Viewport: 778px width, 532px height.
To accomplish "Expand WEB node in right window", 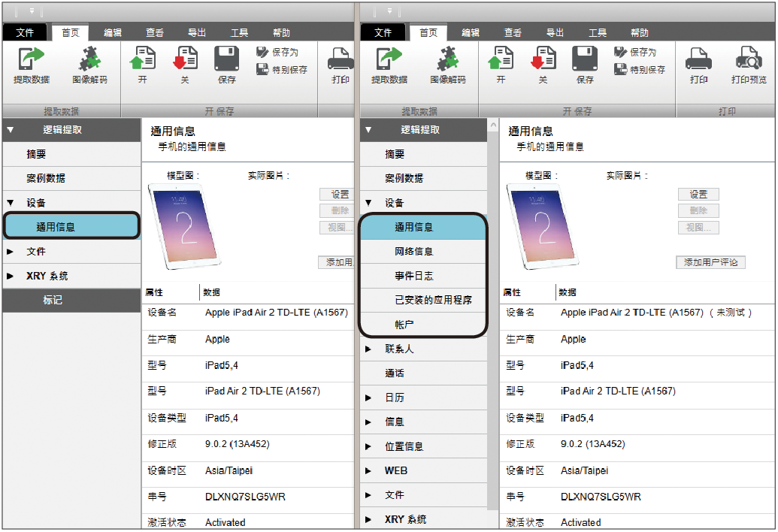I will [368, 470].
